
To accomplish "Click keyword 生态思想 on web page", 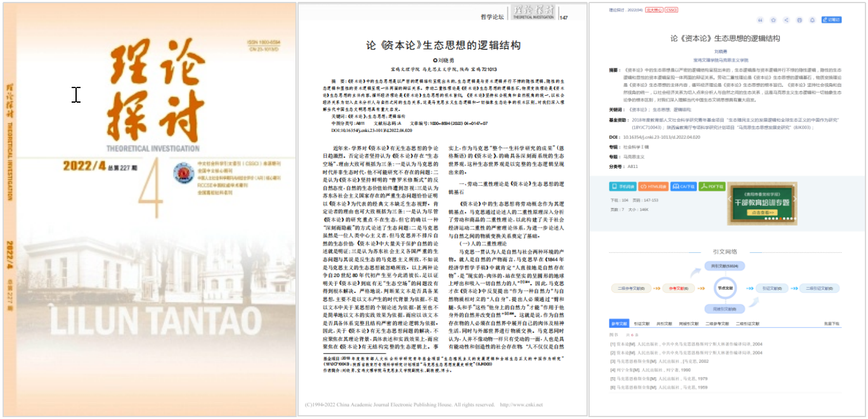I will (x=660, y=110).
